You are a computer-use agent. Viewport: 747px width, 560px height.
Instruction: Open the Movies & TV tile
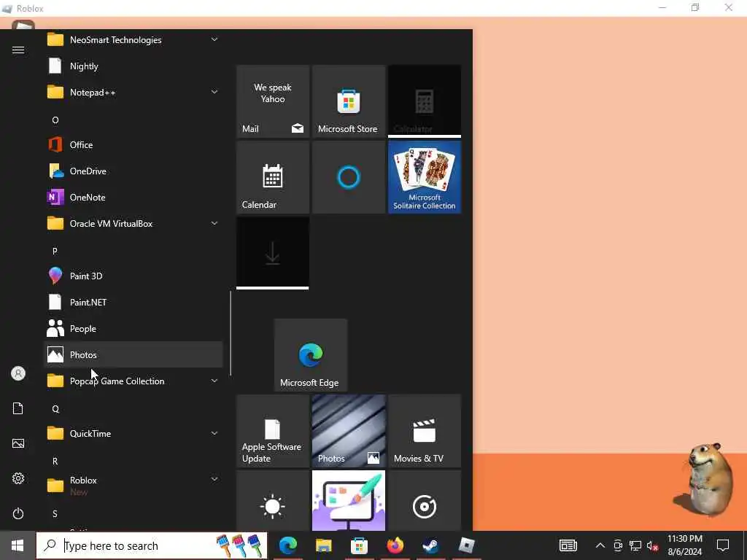click(x=425, y=431)
